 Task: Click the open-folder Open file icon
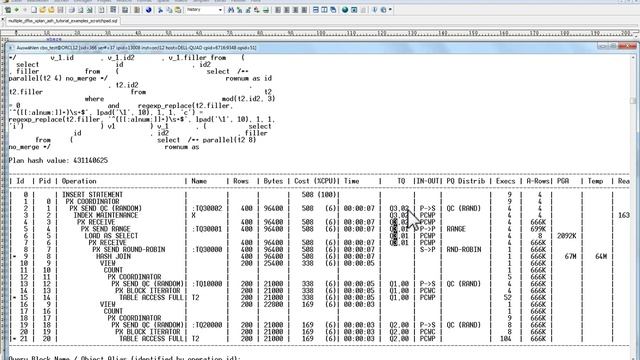tap(42, 9)
